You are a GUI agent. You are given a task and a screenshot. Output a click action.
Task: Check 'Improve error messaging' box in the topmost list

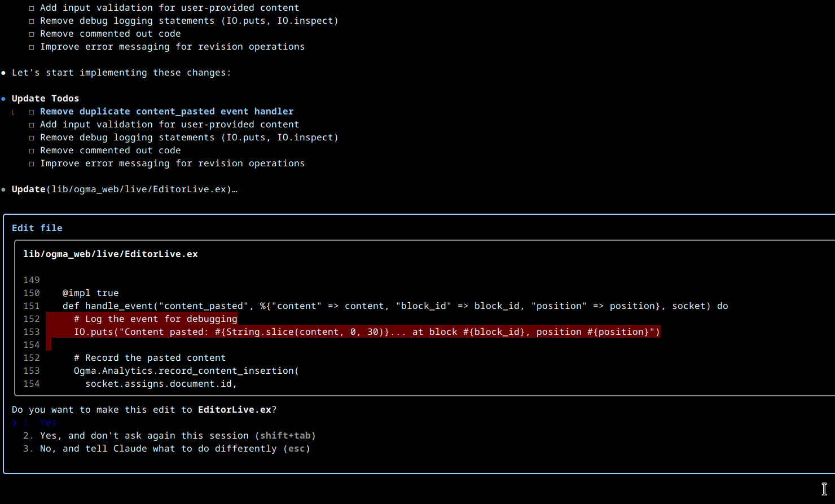pos(32,47)
